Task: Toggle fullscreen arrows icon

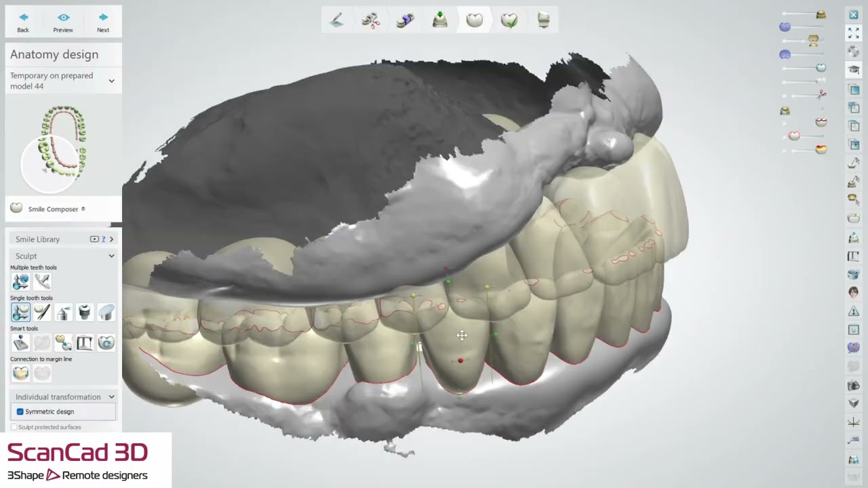Action: tap(854, 33)
